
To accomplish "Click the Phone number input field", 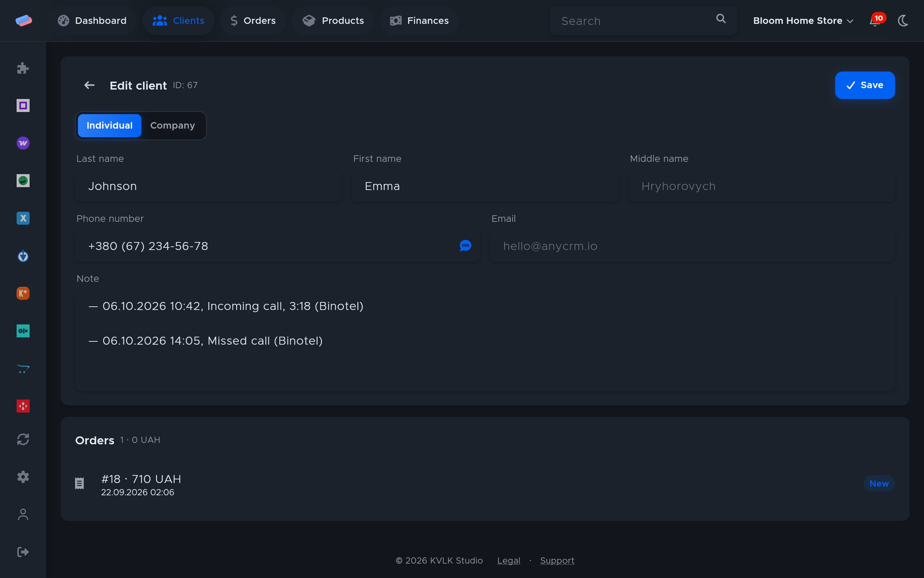I will pos(277,246).
